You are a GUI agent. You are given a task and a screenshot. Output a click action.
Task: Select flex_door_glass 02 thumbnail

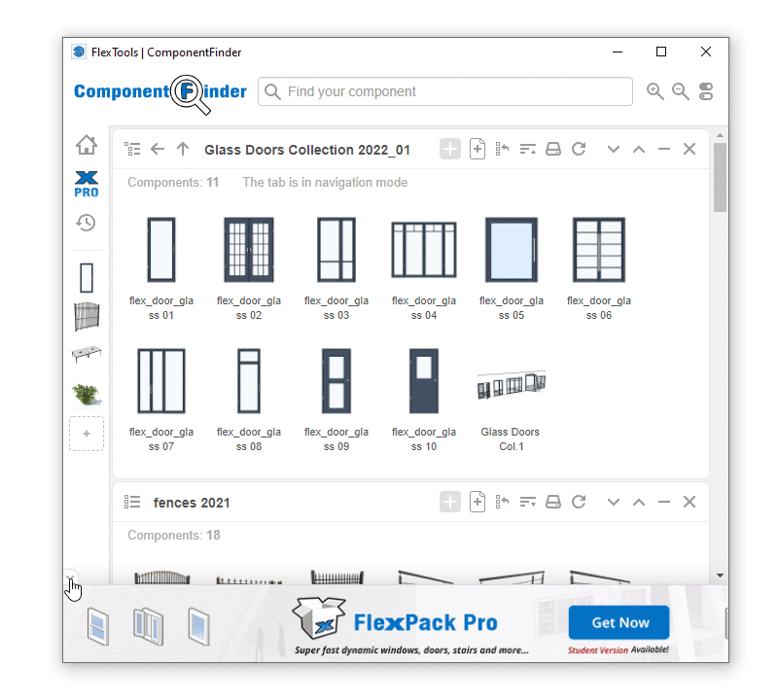click(x=249, y=250)
